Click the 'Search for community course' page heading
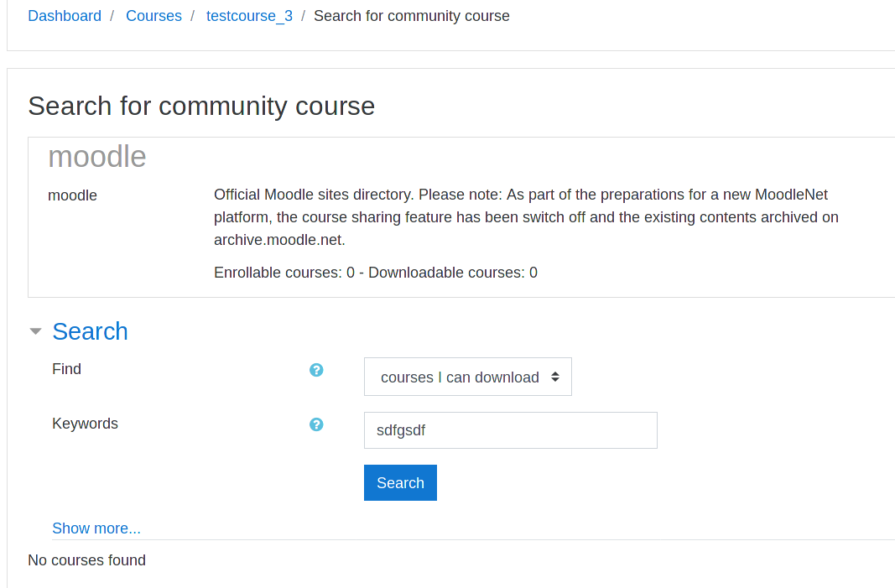Screen dimensions: 895x588 tap(201, 106)
